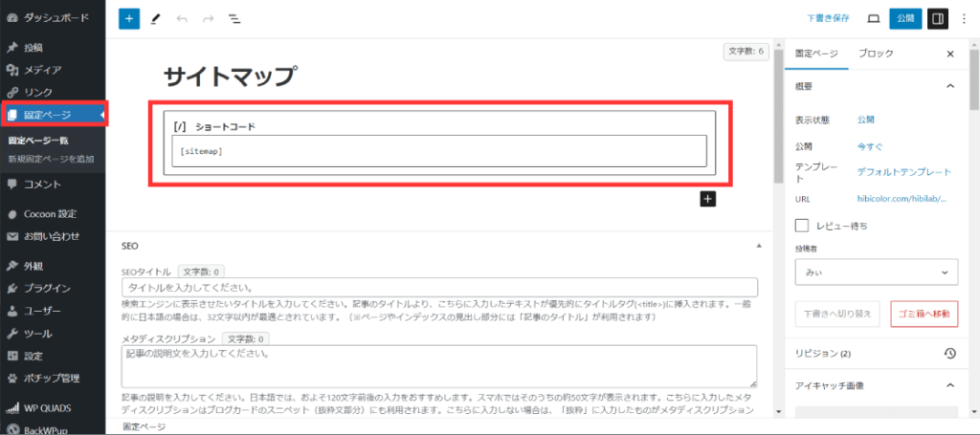Click the SEOタイトル input field
Screen dimensions: 980x435
pos(439,287)
